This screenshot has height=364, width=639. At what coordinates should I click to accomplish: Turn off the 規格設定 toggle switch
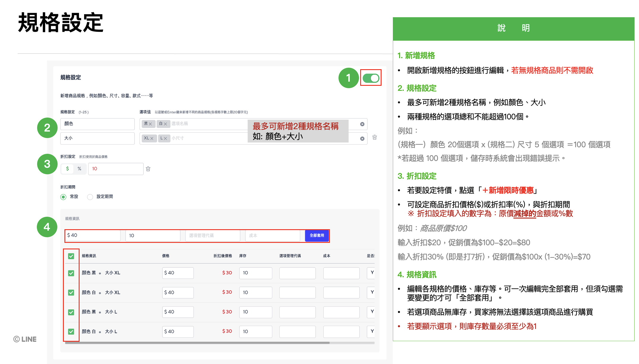click(371, 78)
